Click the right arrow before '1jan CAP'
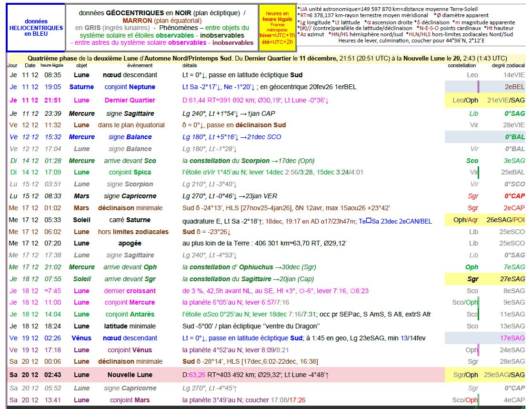The width and height of the screenshot is (532, 409). 243,113
